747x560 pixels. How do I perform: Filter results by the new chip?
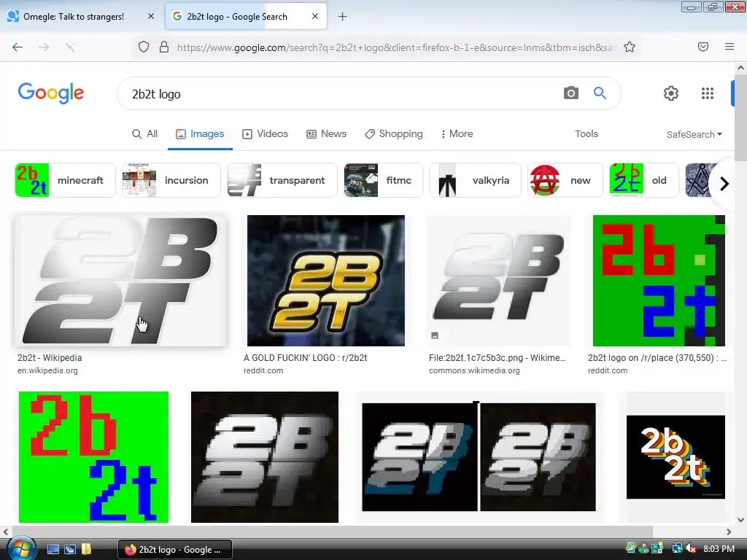(565, 180)
